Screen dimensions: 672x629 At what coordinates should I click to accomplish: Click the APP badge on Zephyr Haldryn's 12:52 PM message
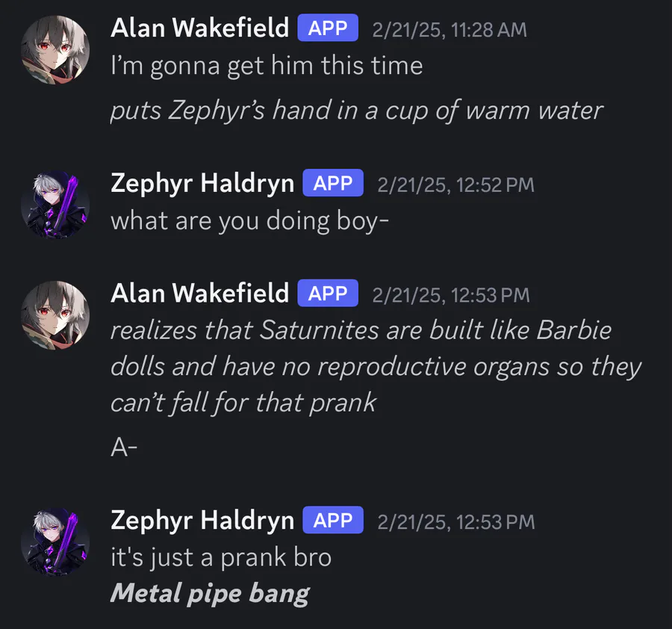[x=333, y=183]
